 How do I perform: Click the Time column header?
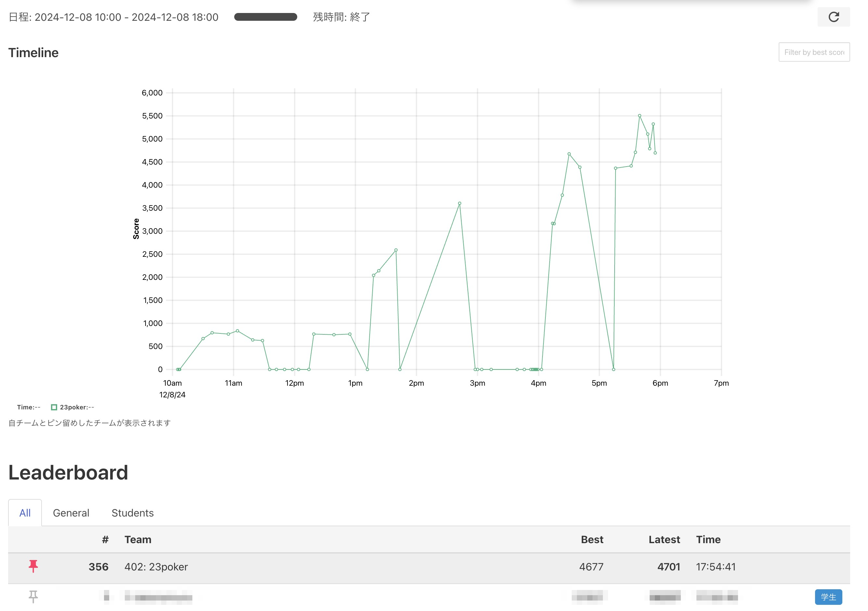click(708, 539)
